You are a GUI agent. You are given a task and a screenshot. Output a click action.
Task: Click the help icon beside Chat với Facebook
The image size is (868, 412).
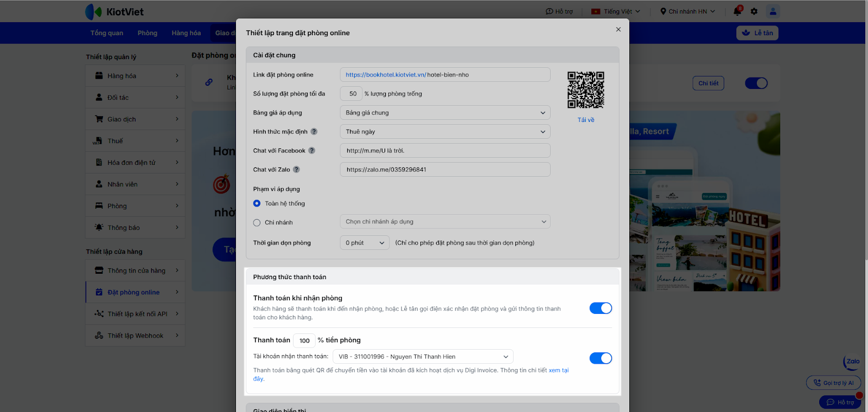point(312,151)
